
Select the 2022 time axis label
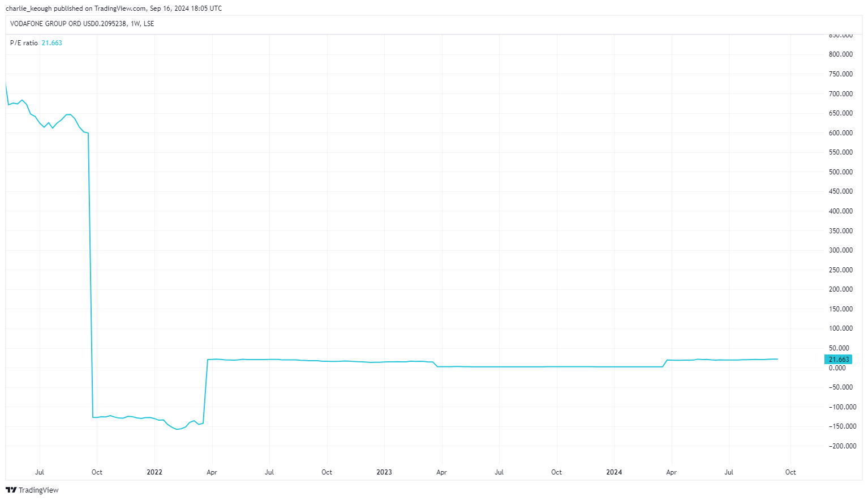coord(154,472)
